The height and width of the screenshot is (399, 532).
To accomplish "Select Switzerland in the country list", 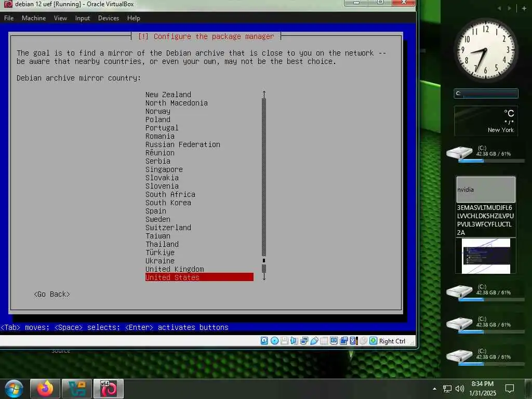I will (x=168, y=228).
